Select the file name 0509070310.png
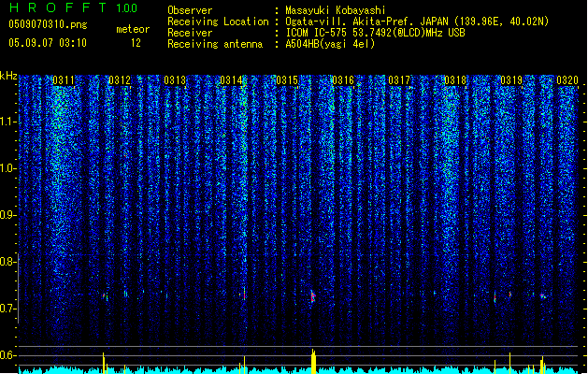The width and height of the screenshot is (588, 374). point(48,24)
